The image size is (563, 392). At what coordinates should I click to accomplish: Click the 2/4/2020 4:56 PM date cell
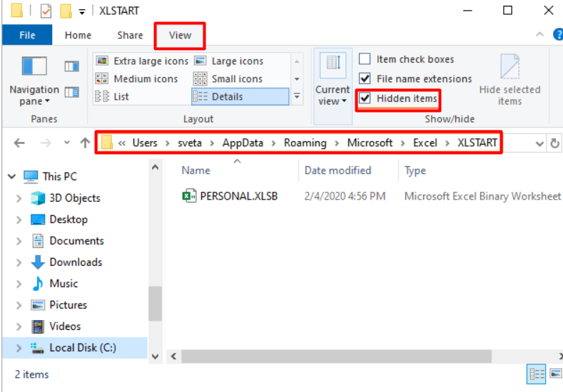coord(345,196)
